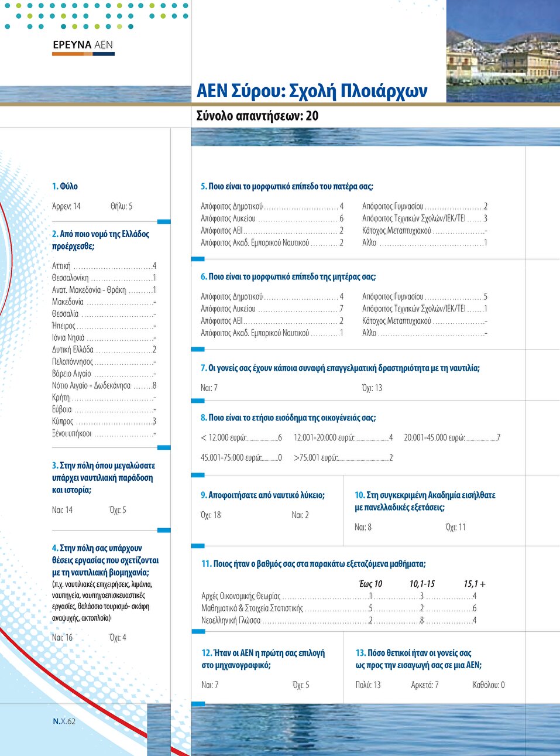Image resolution: width=560 pixels, height=756 pixels.
Task: Click the Άρρεν: 14 value
Action: click(66, 206)
